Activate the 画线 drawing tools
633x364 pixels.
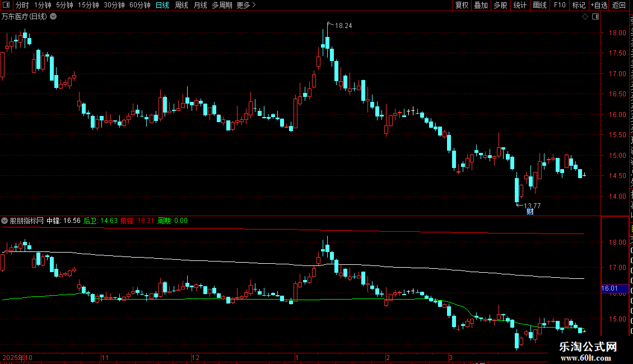[x=540, y=5]
